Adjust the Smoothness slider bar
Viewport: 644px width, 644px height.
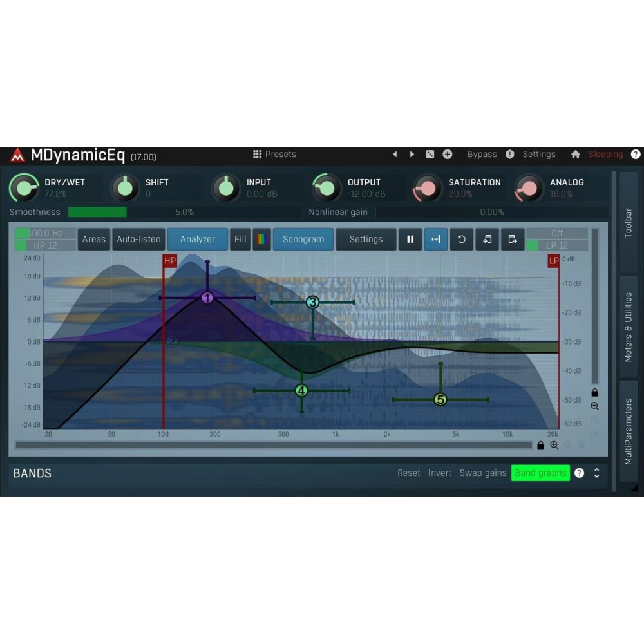click(184, 212)
